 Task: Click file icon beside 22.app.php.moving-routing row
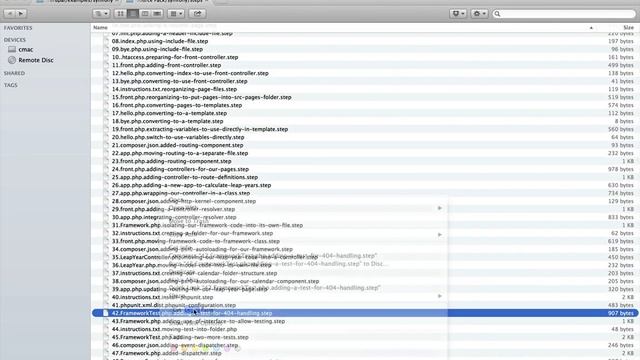pos(106,153)
